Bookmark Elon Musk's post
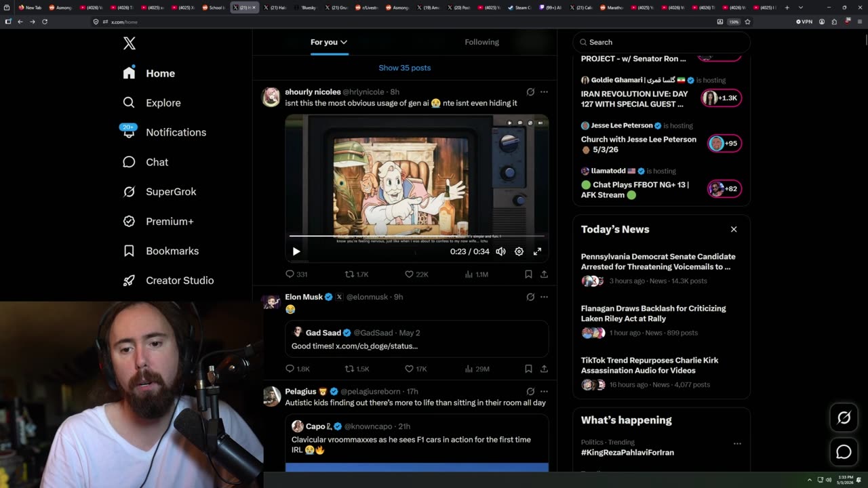 point(528,369)
